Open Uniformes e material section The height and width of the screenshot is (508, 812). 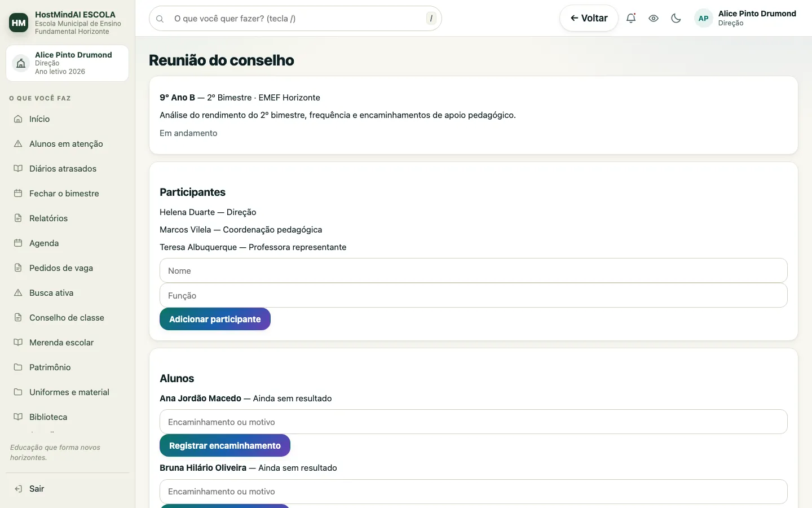point(68,392)
